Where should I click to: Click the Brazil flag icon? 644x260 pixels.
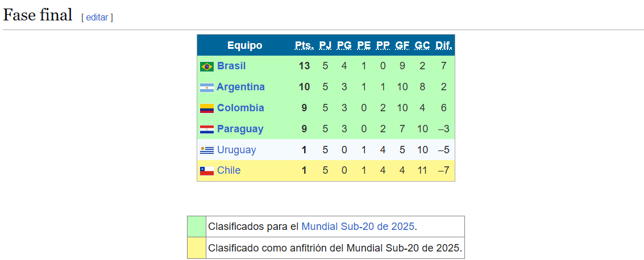point(206,66)
